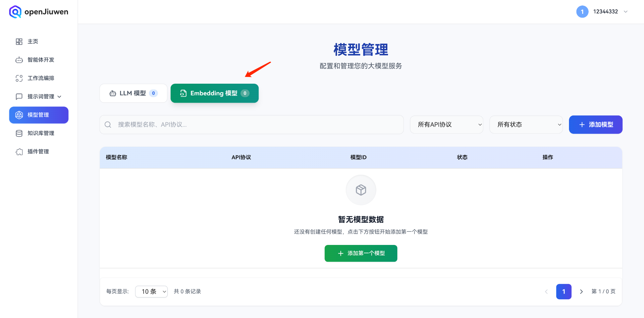Click the openJiuwen brand name

click(46, 12)
